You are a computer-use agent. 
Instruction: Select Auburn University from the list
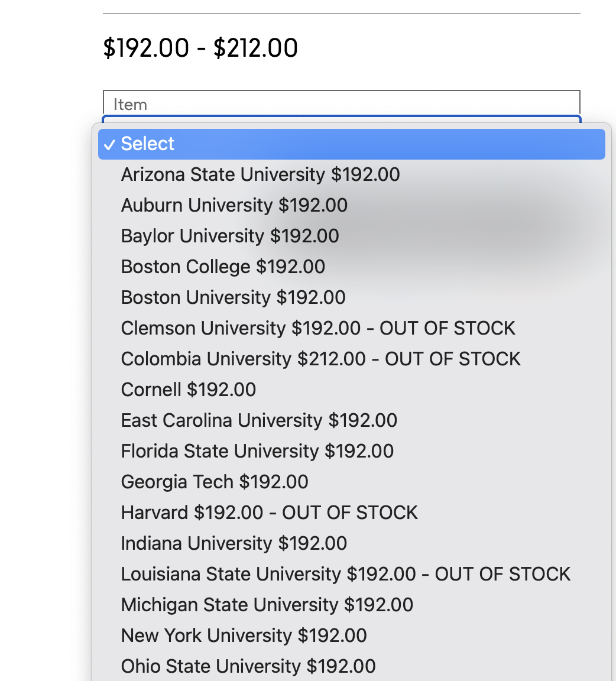(351, 206)
